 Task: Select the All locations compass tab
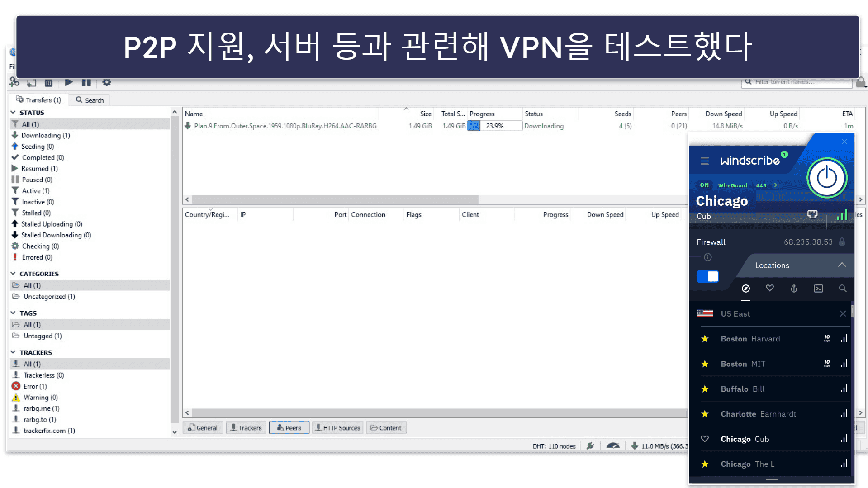[746, 289]
